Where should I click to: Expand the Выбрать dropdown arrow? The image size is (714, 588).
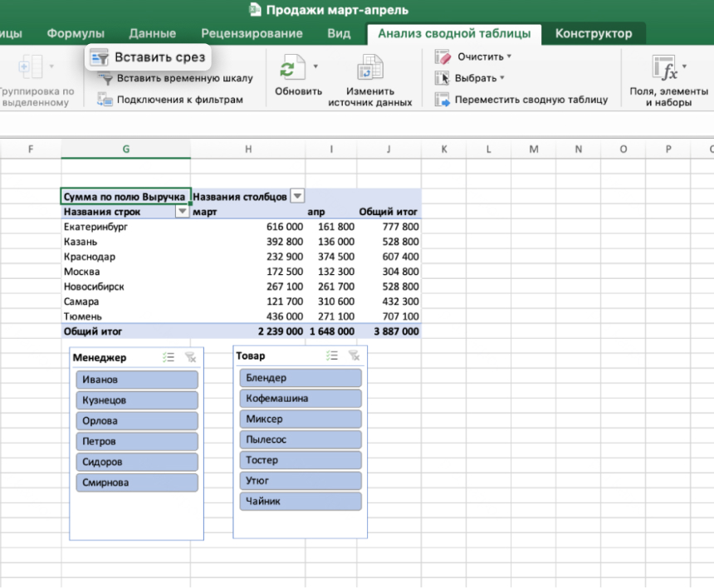502,78
